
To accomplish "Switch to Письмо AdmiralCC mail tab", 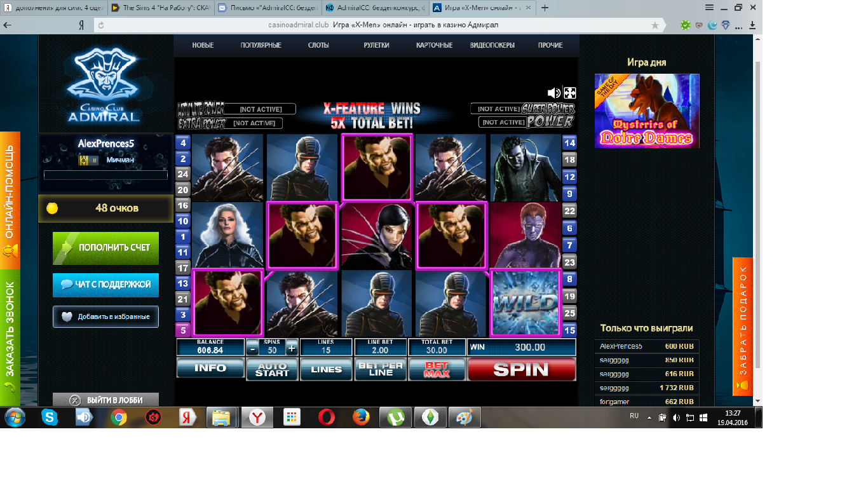I will pyautogui.click(x=267, y=8).
